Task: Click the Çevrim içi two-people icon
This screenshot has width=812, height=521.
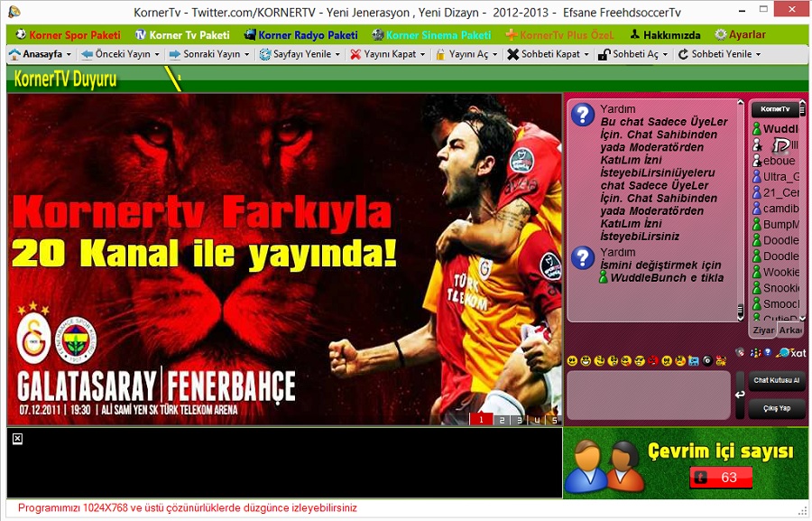Action: click(604, 466)
